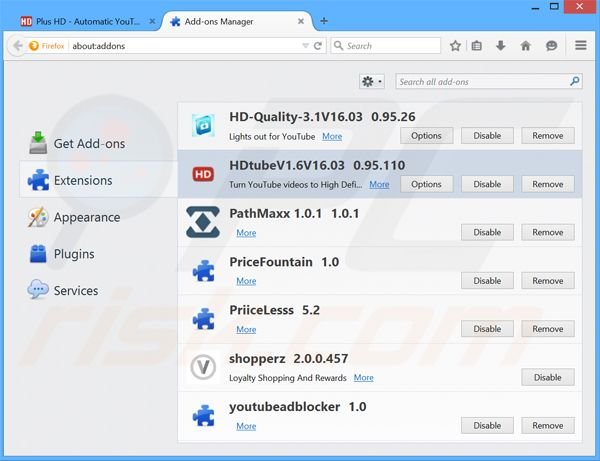Click More link for shopperz

tap(364, 378)
